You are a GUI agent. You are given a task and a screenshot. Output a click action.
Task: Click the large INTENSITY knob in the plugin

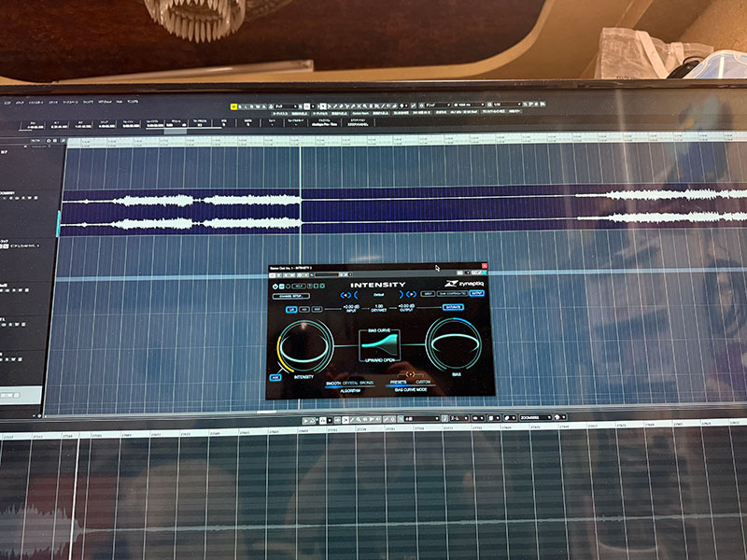(x=305, y=345)
